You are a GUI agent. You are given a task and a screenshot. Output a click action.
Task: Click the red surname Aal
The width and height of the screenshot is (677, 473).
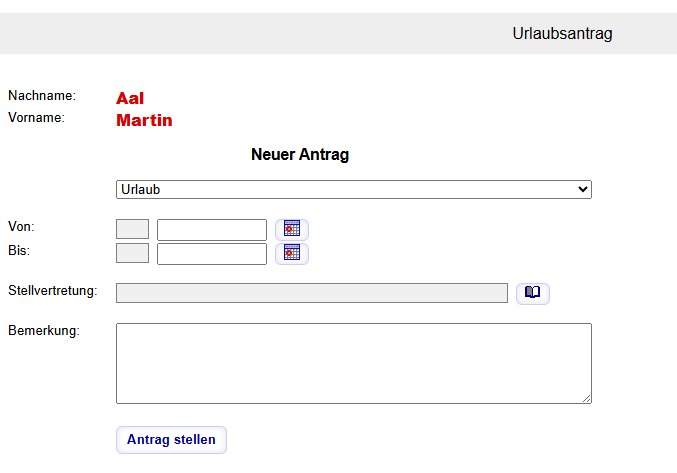click(130, 98)
